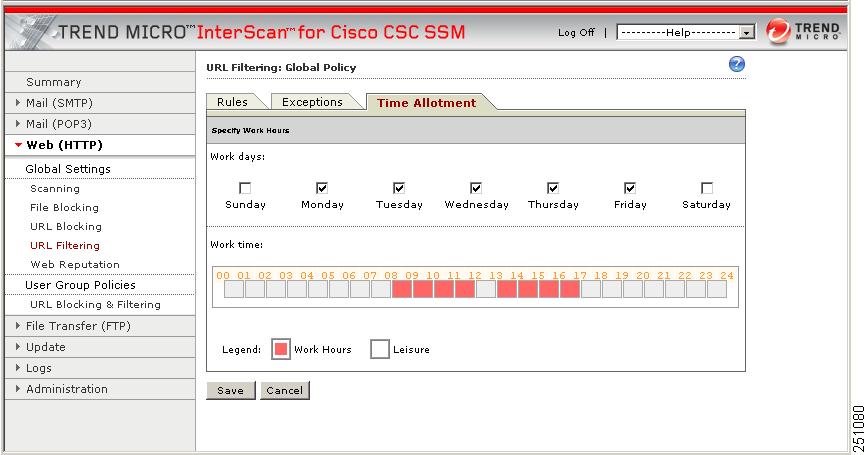Click the Work Hours legend swatch
The width and height of the screenshot is (866, 455).
click(x=281, y=349)
